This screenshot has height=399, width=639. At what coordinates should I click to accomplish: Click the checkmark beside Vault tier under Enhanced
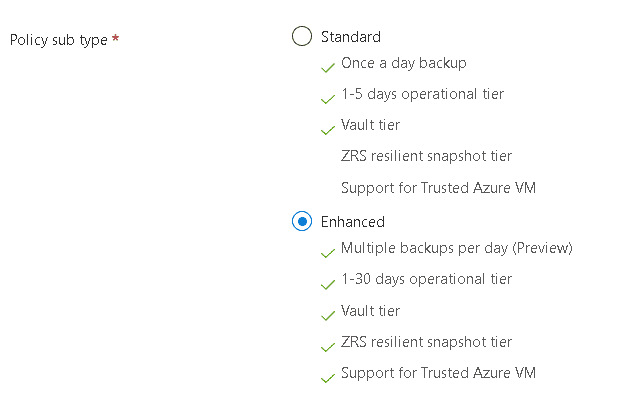coord(328,315)
